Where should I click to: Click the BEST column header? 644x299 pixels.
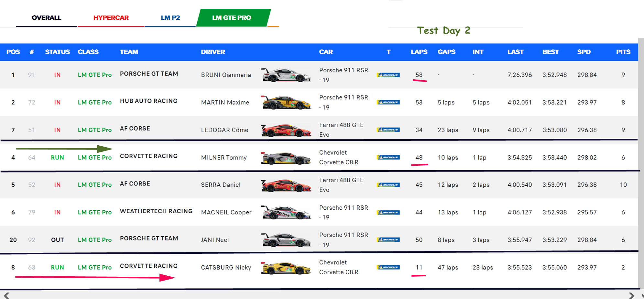pos(550,52)
